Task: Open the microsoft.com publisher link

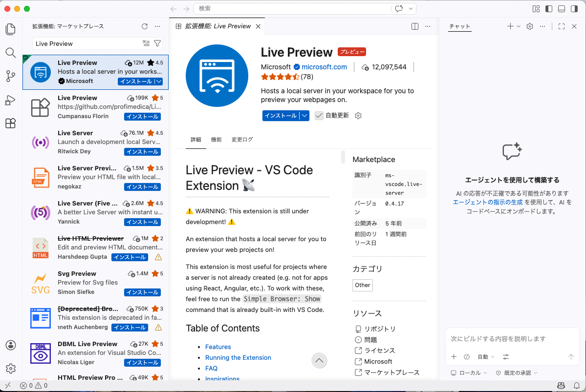Action: (324, 67)
